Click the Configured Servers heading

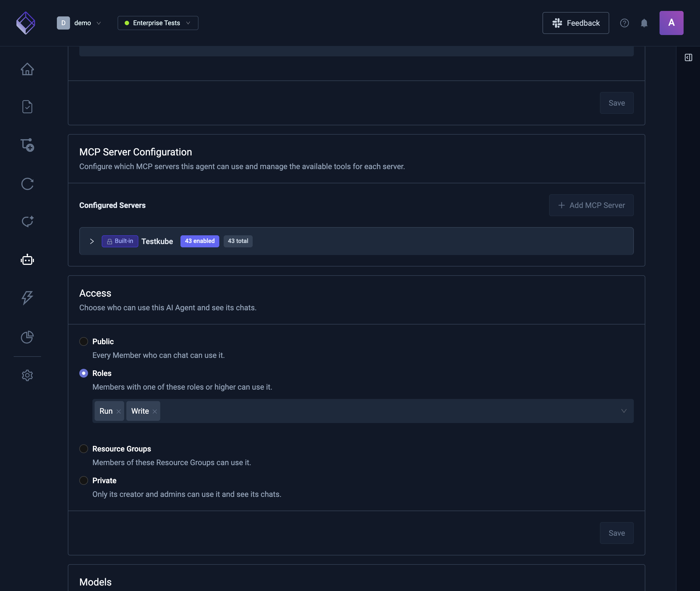112,205
